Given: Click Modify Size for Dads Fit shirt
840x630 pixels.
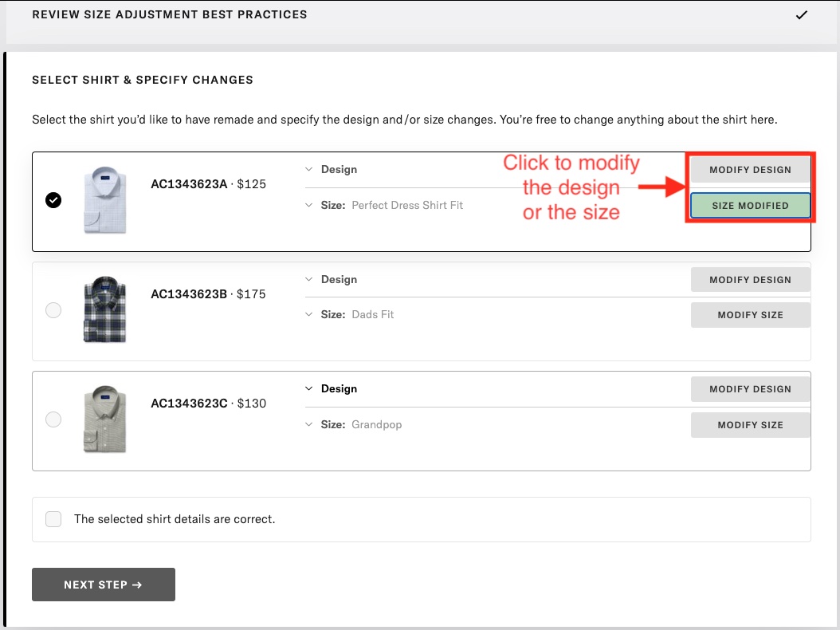Looking at the screenshot, I should pyautogui.click(x=750, y=315).
